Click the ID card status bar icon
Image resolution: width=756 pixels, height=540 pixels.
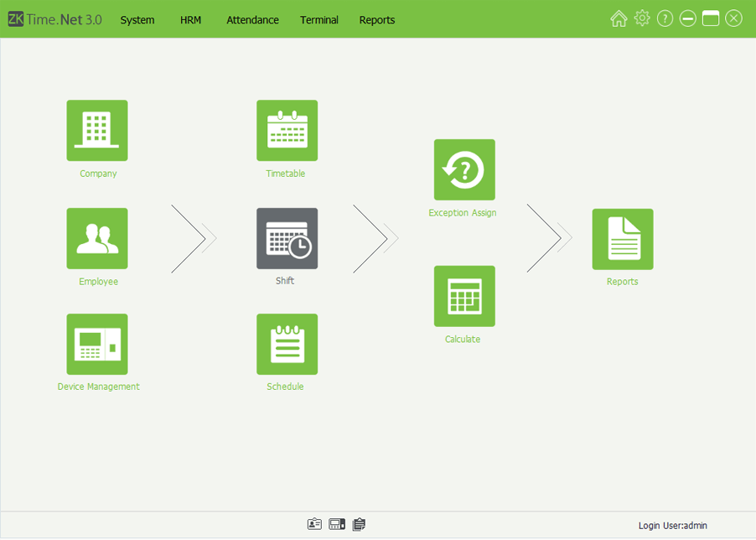click(314, 524)
